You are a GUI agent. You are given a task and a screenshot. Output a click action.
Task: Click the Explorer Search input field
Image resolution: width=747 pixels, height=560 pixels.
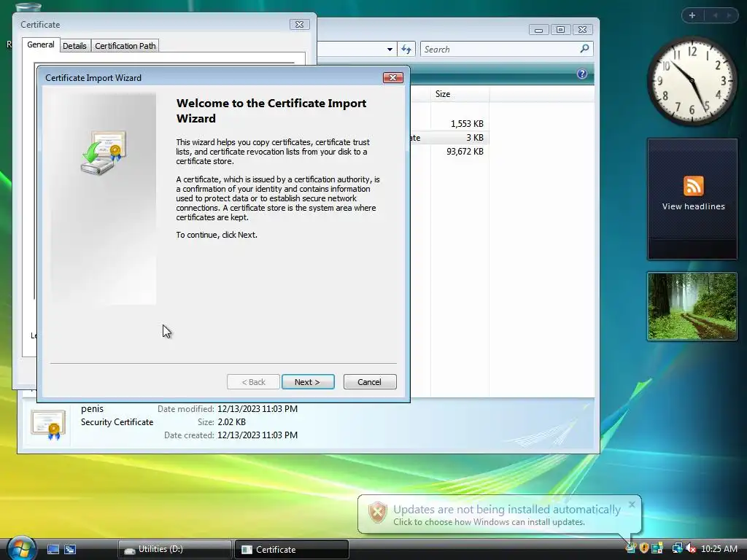500,49
